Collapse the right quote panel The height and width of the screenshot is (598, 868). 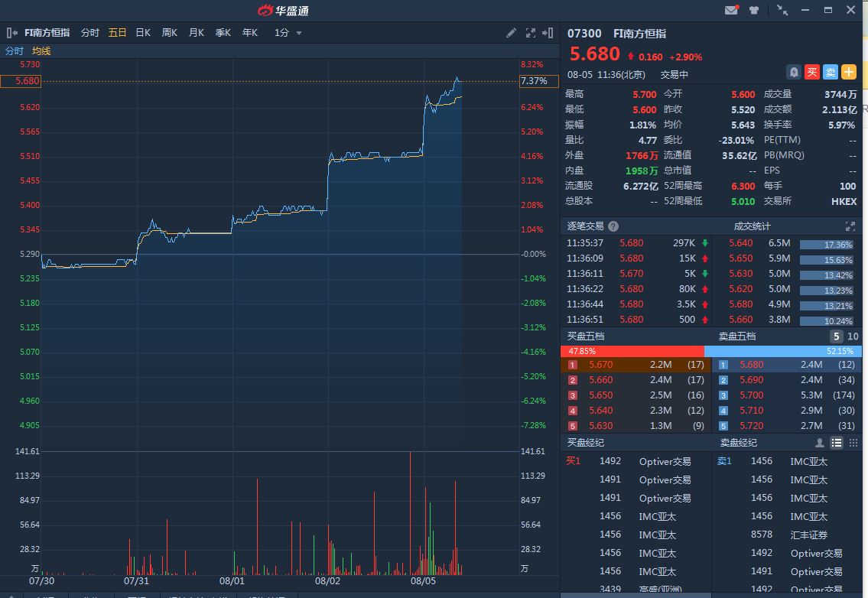click(548, 33)
